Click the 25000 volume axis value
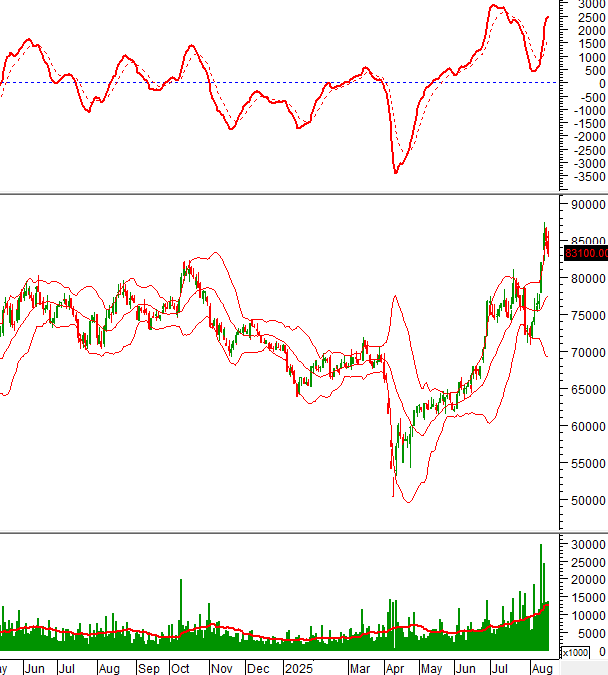This screenshot has width=608, height=675. tap(589, 563)
